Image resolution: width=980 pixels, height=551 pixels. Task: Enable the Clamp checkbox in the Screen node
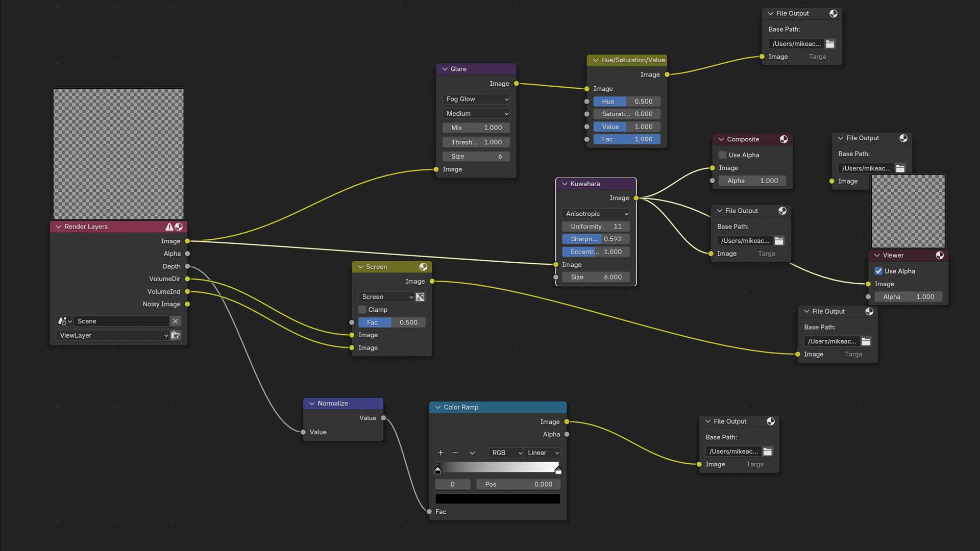[x=362, y=310]
